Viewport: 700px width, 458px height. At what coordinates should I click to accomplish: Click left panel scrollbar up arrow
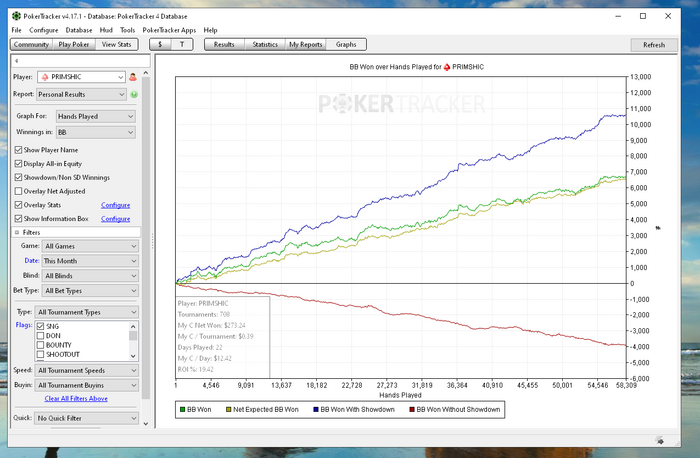146,73
